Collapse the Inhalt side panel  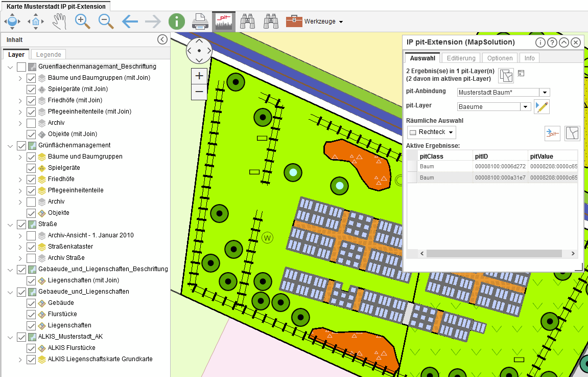(x=162, y=39)
